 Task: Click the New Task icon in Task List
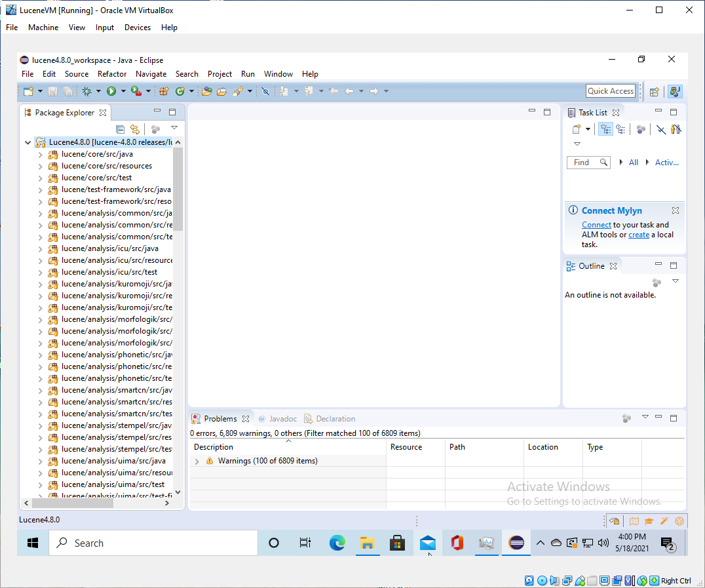(577, 129)
